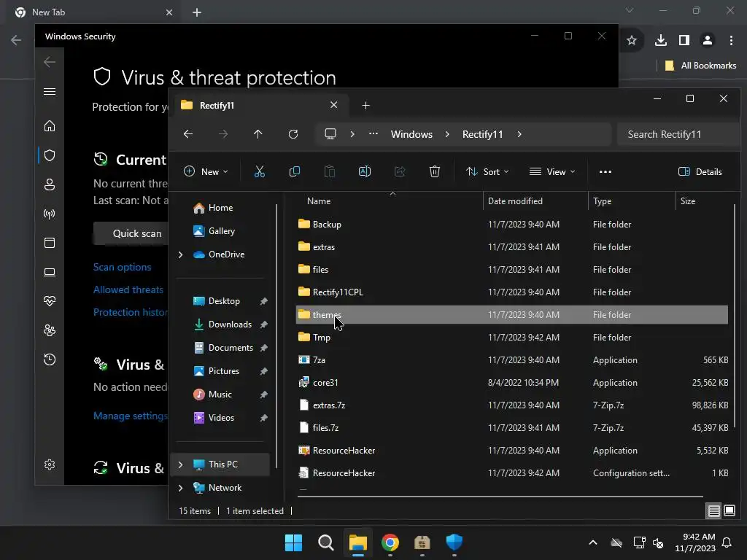
Task: Open Account protection in Windows Security sidebar
Action: click(50, 184)
